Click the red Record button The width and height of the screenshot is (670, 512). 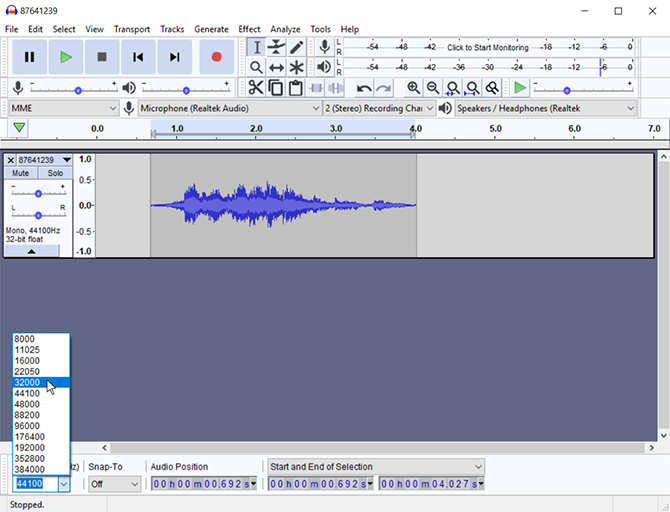[216, 57]
